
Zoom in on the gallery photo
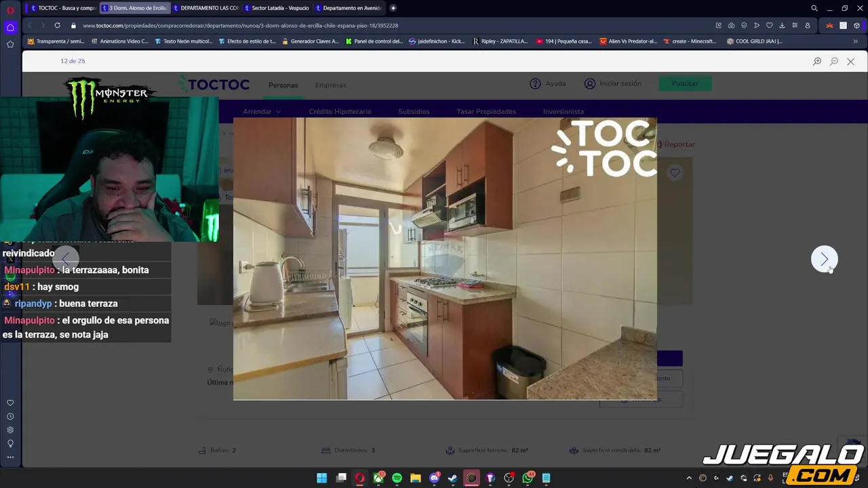pyautogui.click(x=817, y=61)
